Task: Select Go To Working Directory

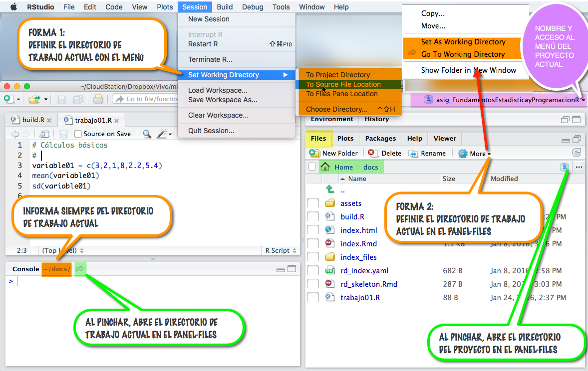Action: 462,54
